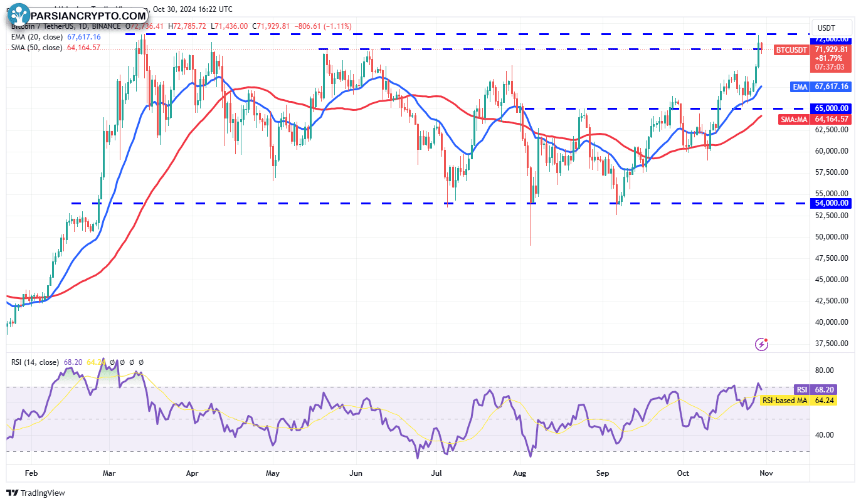
Task: Click the 47,500.00 price axis tick
Action: click(x=832, y=258)
